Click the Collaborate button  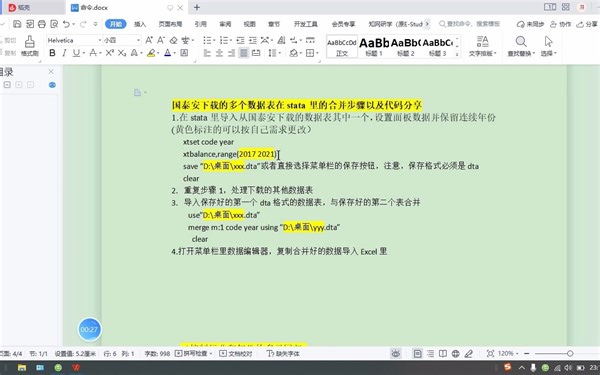[560, 24]
